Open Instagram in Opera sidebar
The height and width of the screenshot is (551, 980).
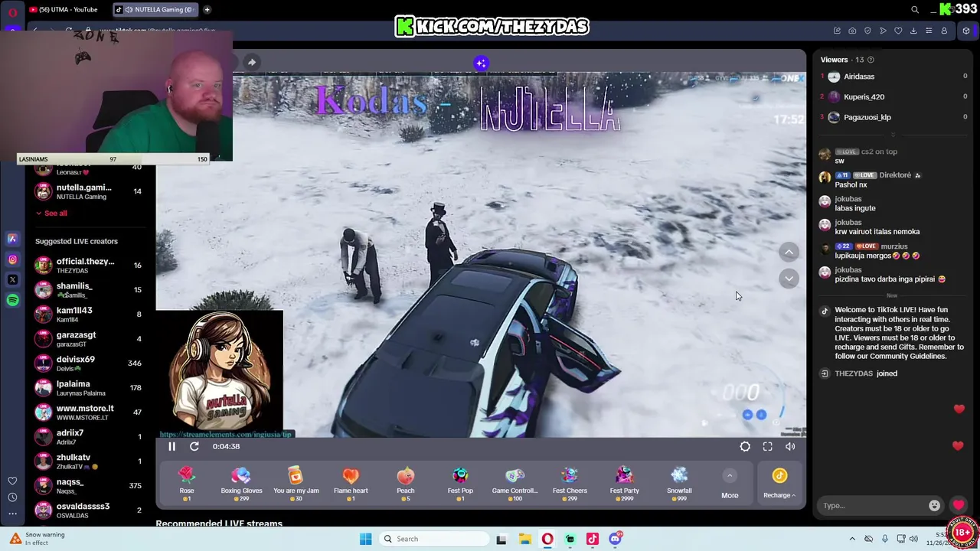tap(12, 259)
